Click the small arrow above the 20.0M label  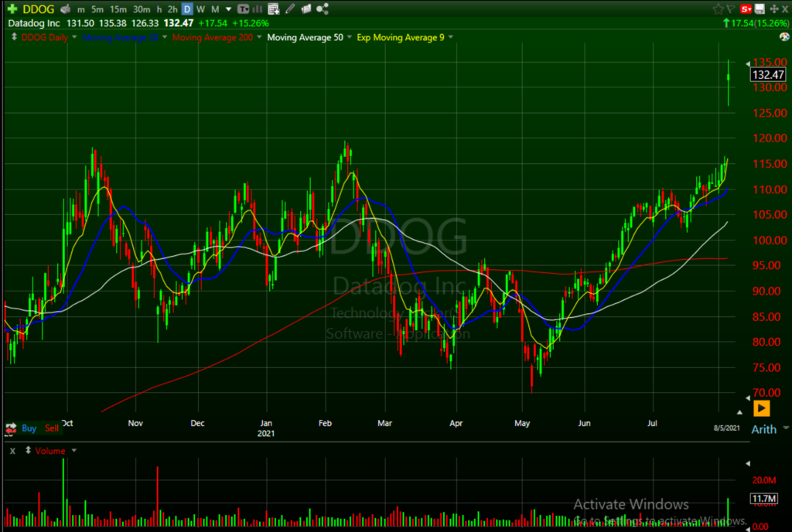[748, 463]
